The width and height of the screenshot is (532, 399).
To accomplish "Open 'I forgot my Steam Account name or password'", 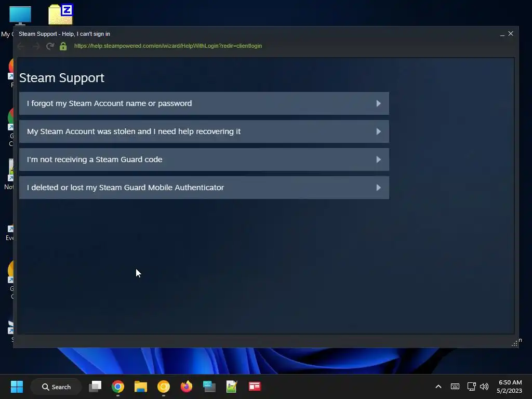I will [x=204, y=103].
